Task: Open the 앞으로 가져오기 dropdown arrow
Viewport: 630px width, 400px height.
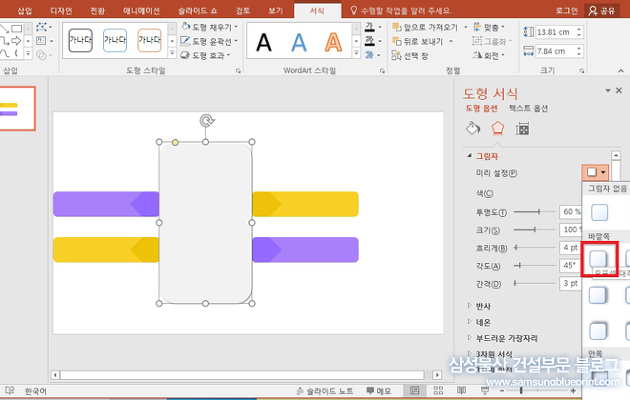Action: [466, 27]
